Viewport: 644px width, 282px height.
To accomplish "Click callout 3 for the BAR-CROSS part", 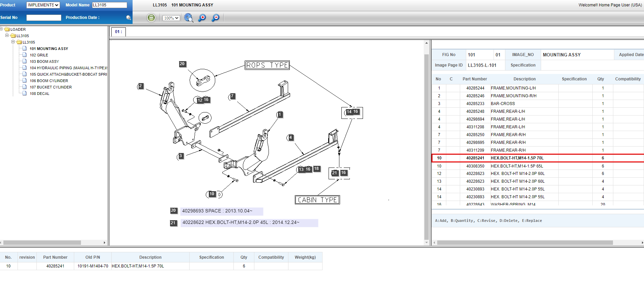I will [x=181, y=156].
